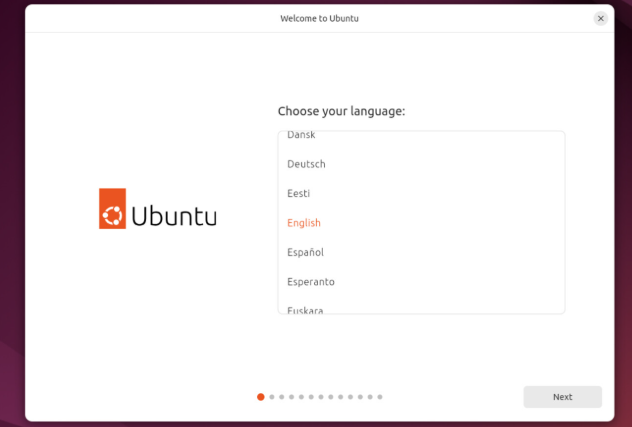
Task: Click the second-to-last page indicator dot
Action: 370,397
